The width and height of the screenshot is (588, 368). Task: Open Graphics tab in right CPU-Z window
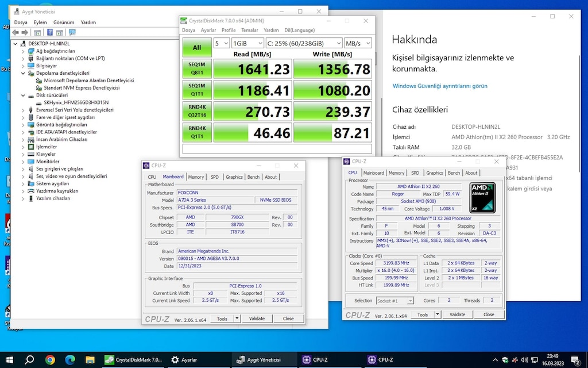[435, 173]
